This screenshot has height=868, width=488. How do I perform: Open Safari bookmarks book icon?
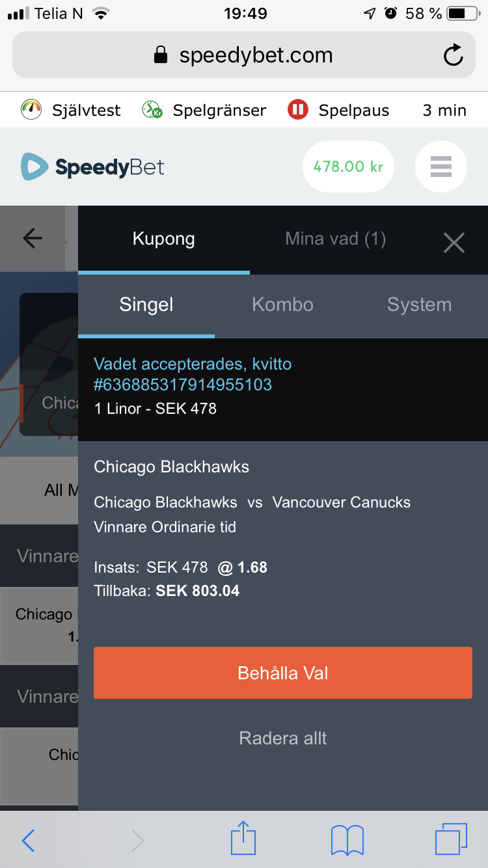point(347,839)
